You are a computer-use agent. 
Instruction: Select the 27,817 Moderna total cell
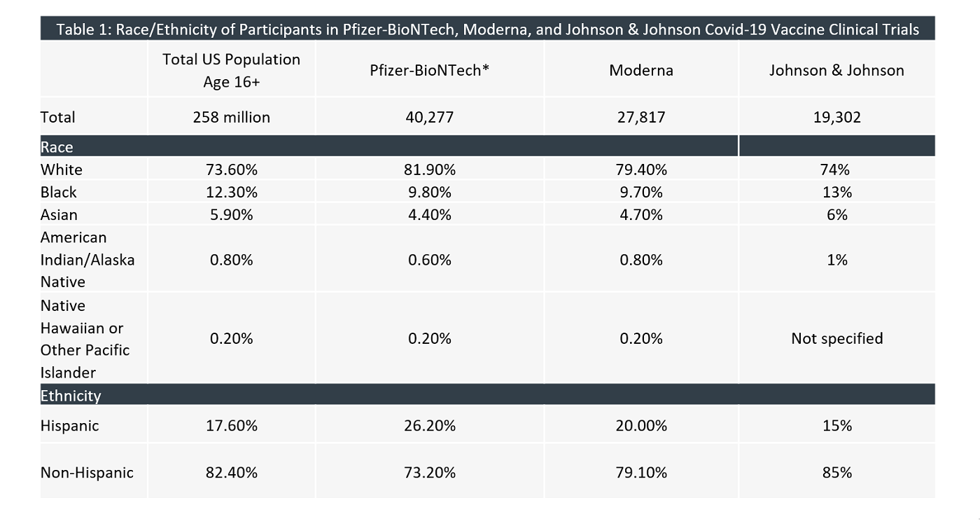point(641,117)
